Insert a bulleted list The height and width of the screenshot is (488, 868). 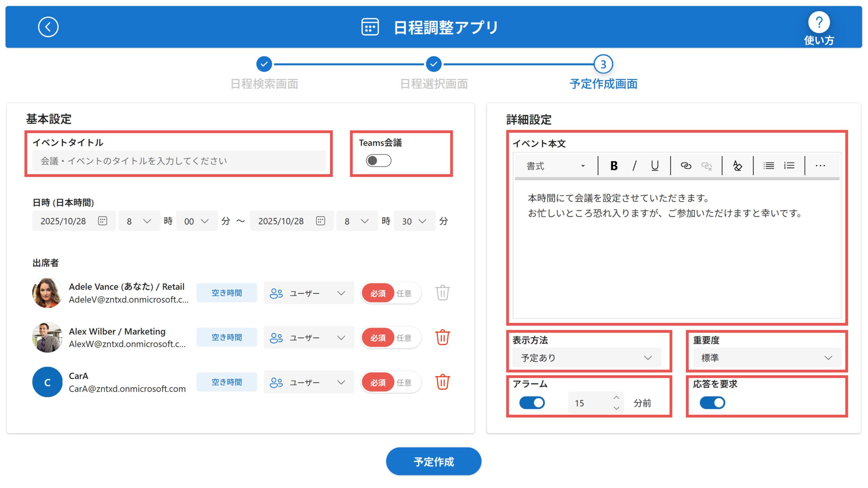point(768,166)
